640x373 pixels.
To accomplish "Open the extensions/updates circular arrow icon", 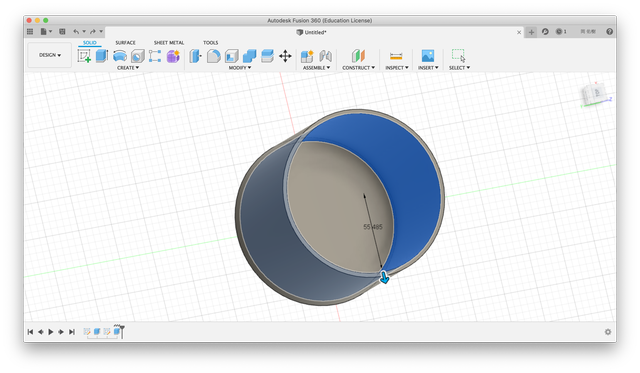I will (545, 31).
